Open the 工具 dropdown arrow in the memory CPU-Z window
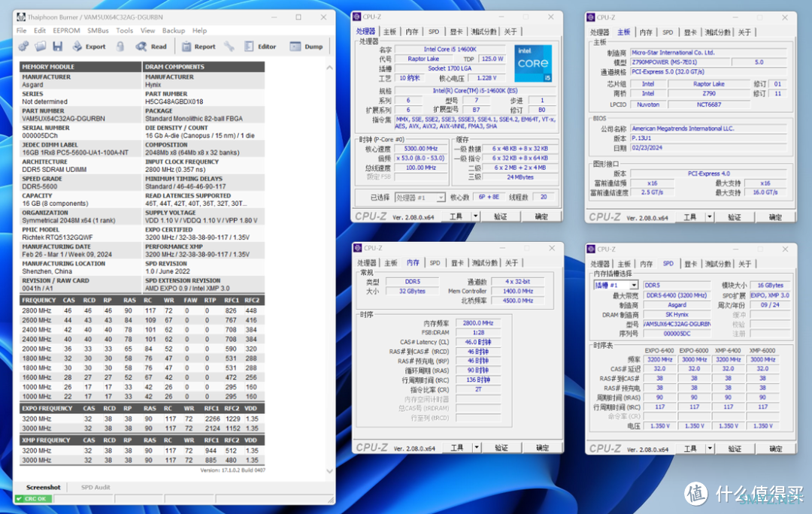812x514 pixels. coord(477,448)
